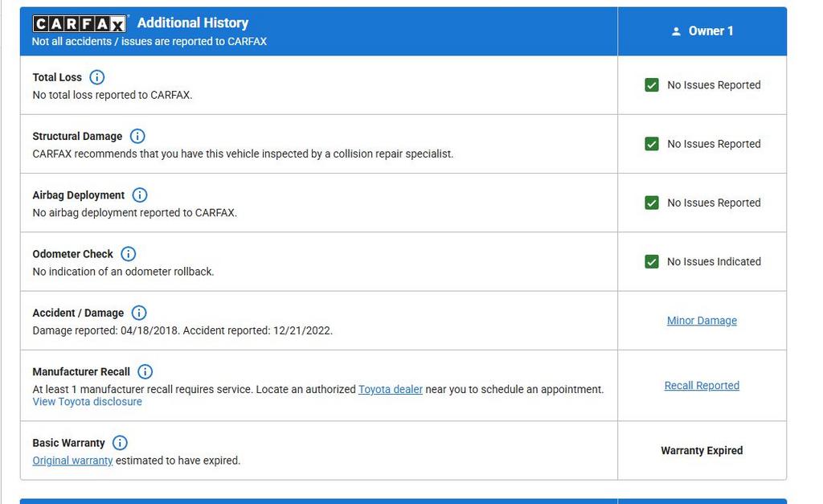The height and width of the screenshot is (504, 823).
Task: Click the Structural Damage green checkbox
Action: point(652,144)
